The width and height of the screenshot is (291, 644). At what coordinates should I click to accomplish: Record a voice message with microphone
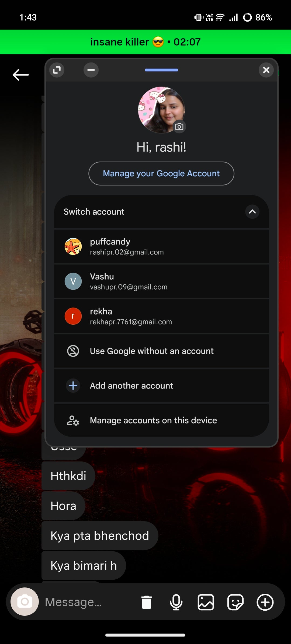point(176,602)
